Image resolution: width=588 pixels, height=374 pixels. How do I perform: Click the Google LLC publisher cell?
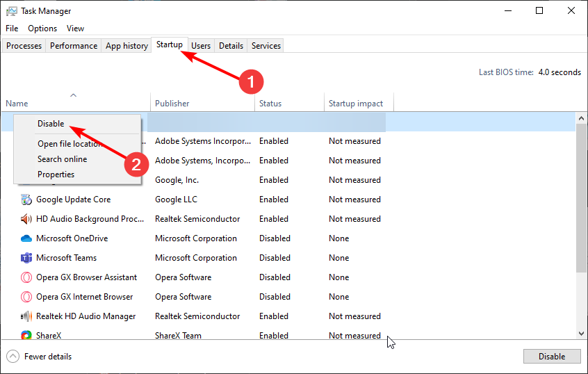pos(176,200)
